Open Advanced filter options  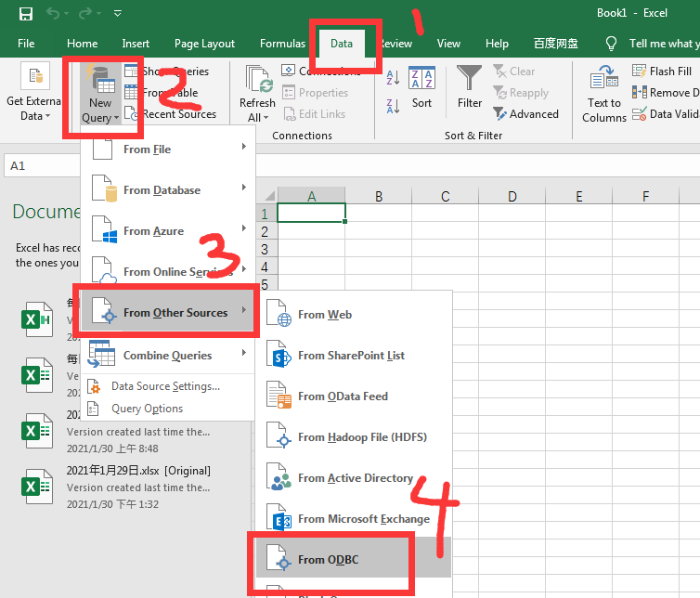pyautogui.click(x=525, y=114)
